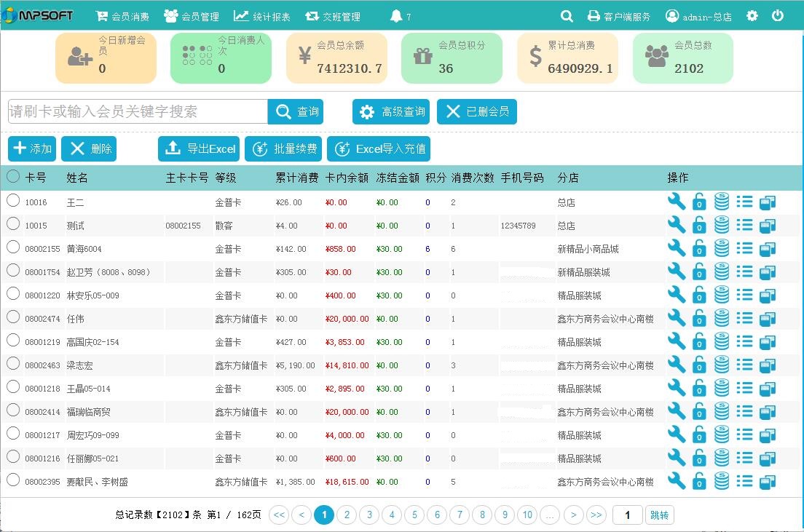Viewport: 804px width, 532px height.
Task: Click the coins recharge icon for 黄海6004
Action: (722, 248)
